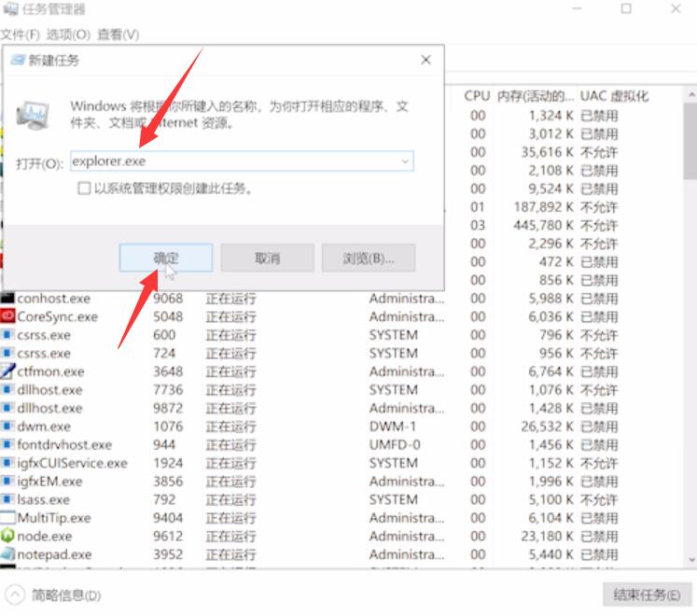Click memory value 187,892 K
The height and width of the screenshot is (616, 697).
point(543,207)
